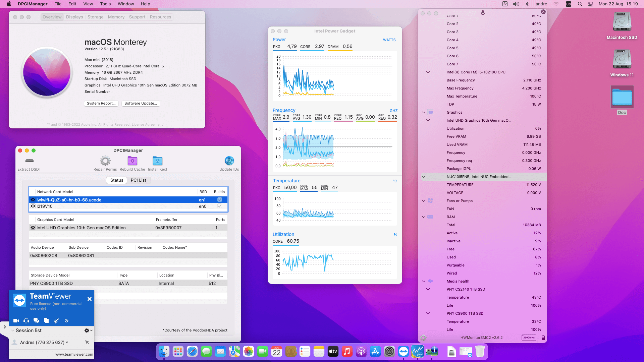The height and width of the screenshot is (362, 644).
Task: Click the HWMonitorSMC2 lock icon
Action: (543, 338)
